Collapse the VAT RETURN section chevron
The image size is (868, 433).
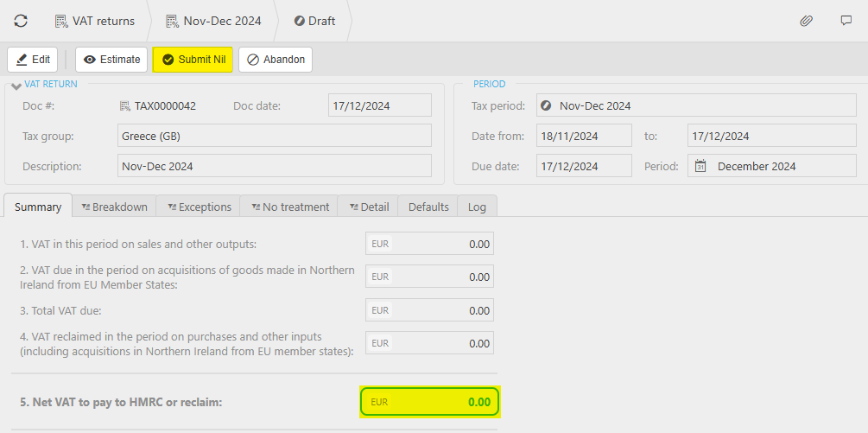(x=16, y=86)
